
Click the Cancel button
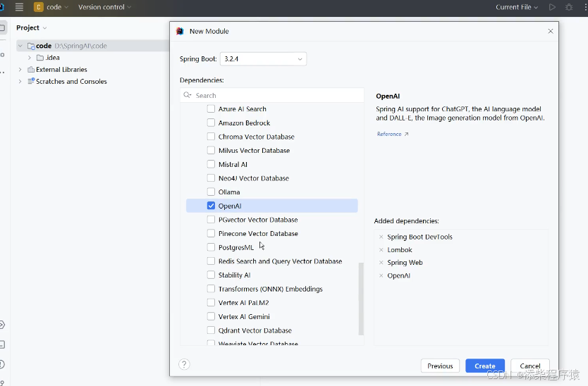coord(530,366)
